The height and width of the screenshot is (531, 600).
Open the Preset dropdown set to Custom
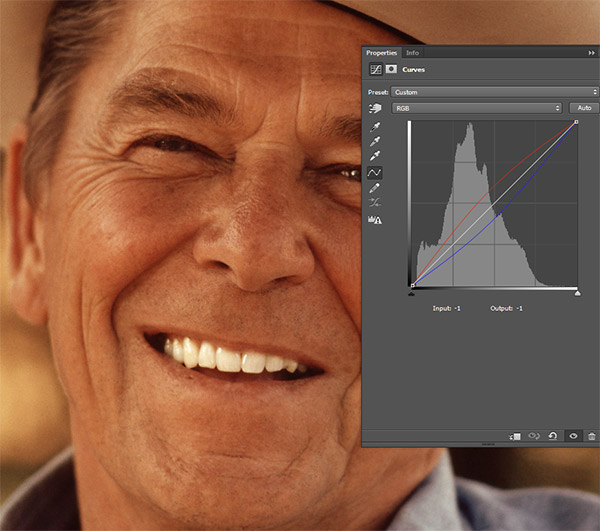(x=494, y=92)
